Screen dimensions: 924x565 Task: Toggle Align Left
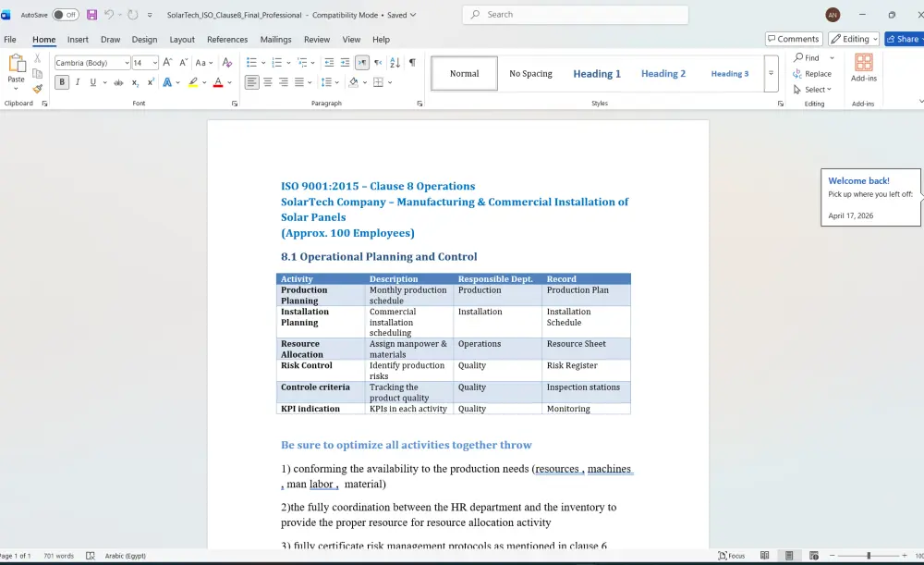(251, 82)
